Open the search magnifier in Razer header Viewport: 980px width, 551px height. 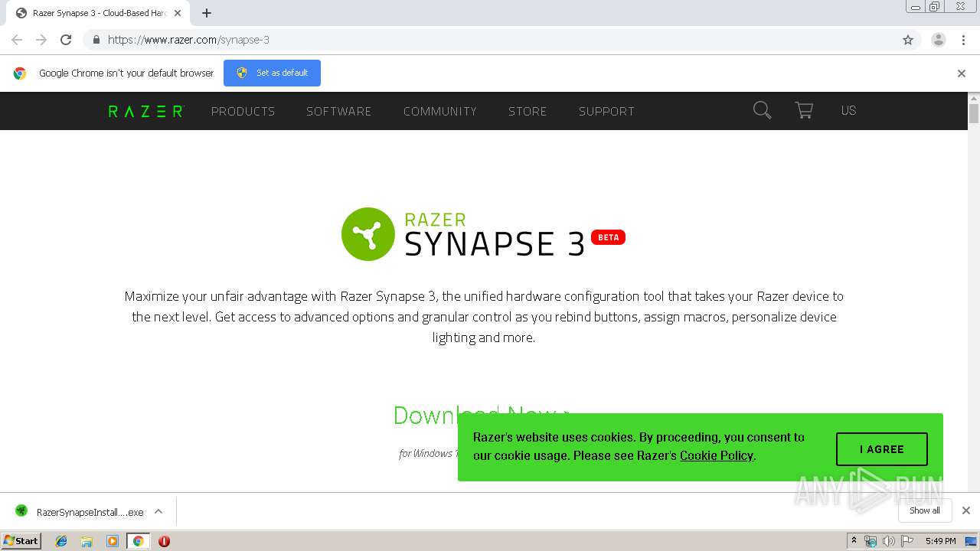pyautogui.click(x=762, y=110)
